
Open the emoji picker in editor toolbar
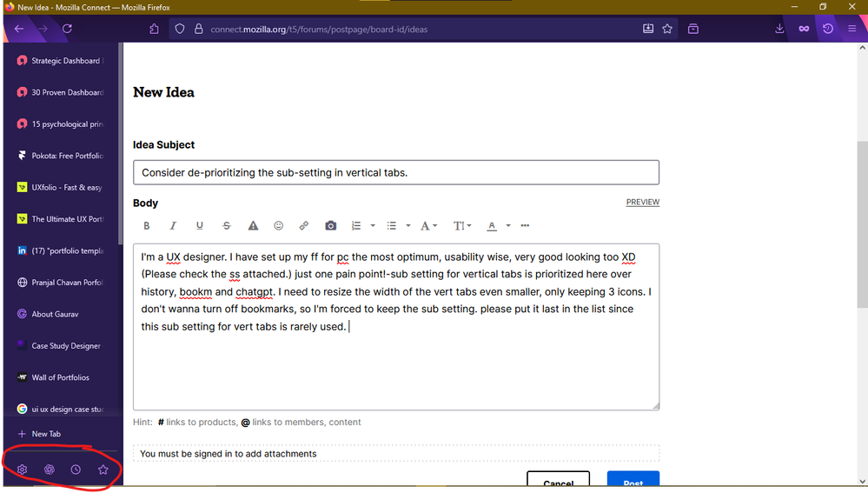pos(279,226)
